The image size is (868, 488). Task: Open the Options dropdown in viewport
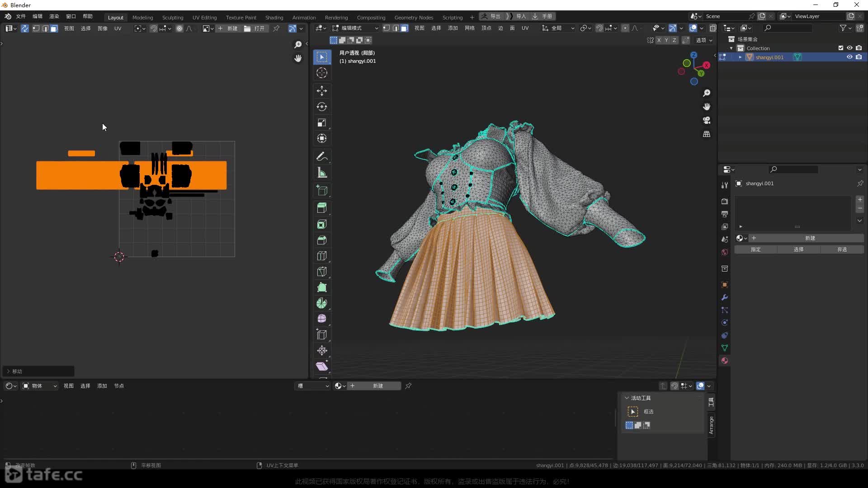(703, 40)
